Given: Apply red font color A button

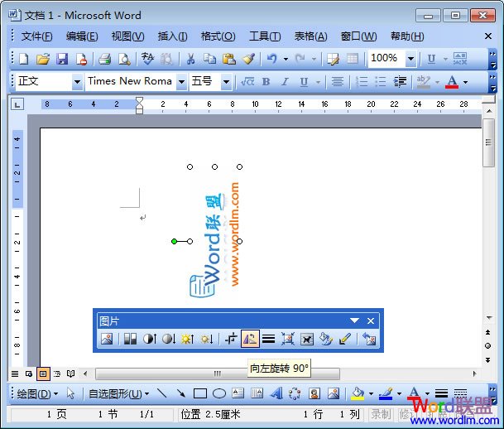Looking at the screenshot, I should [x=452, y=82].
